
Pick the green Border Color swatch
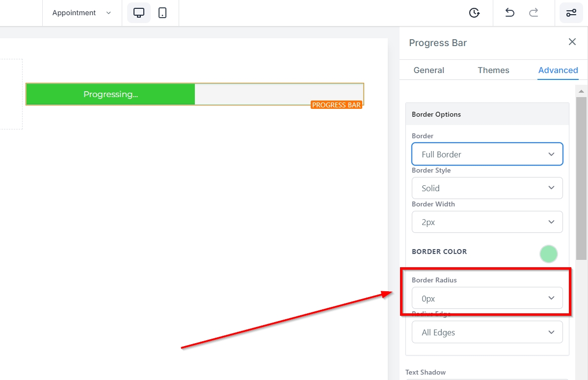point(548,254)
